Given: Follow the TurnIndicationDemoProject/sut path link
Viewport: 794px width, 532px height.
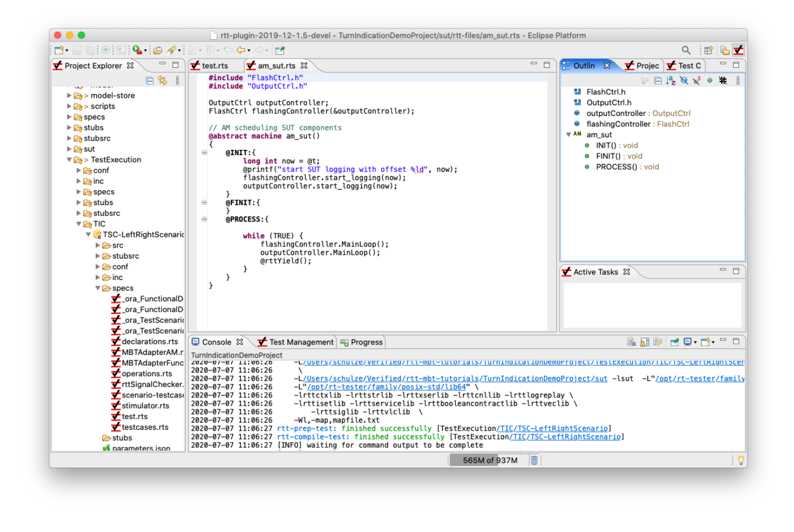Looking at the screenshot, I should (x=455, y=378).
